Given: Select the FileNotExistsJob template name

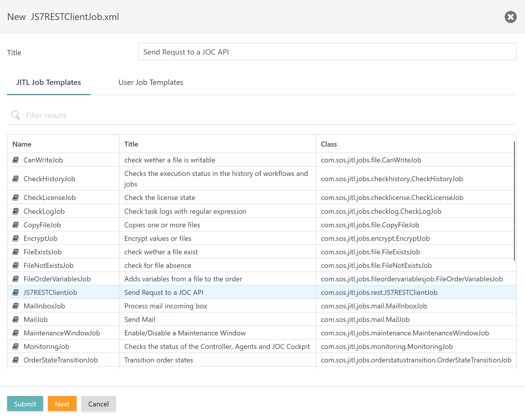Looking at the screenshot, I should [x=48, y=265].
